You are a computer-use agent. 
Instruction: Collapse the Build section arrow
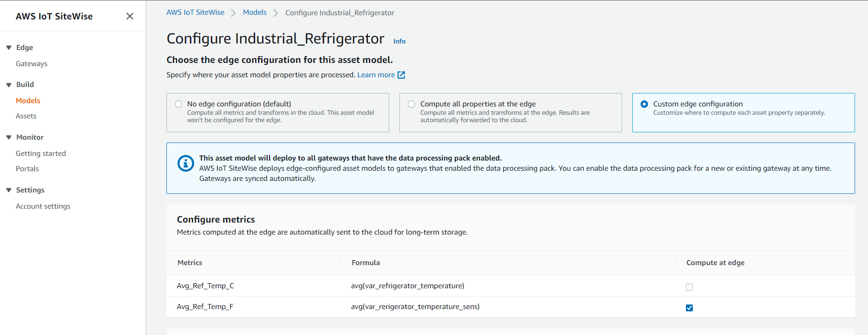point(9,85)
